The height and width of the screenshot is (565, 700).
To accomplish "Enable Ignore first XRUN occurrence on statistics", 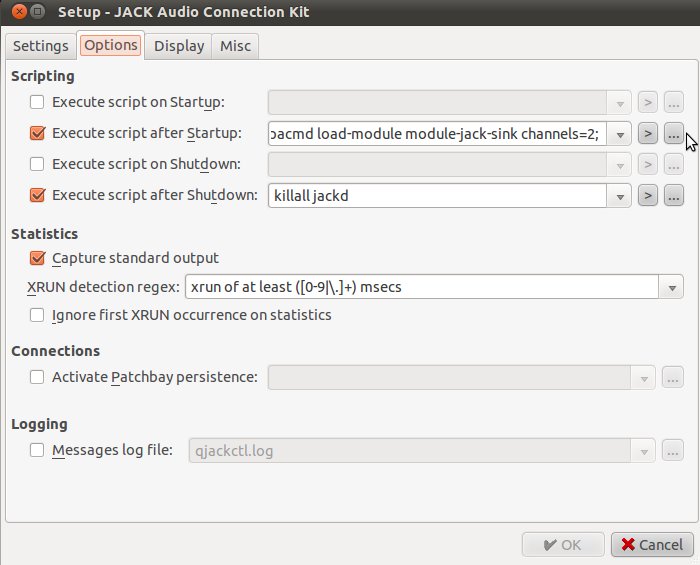I will click(37, 315).
